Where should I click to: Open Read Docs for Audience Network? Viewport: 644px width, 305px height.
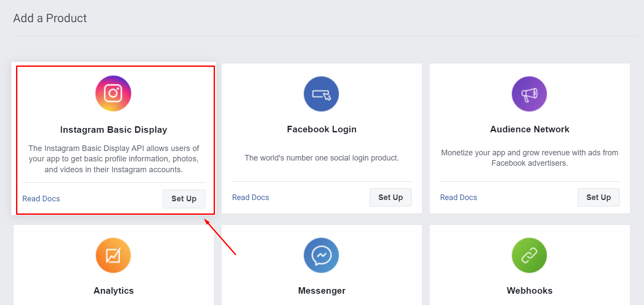(459, 197)
